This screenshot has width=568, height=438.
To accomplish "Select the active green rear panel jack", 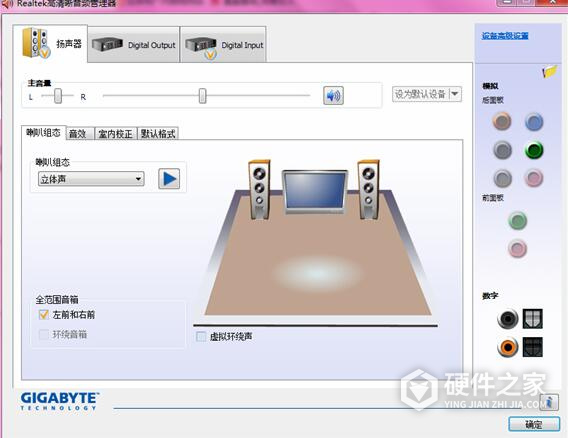I will 534,150.
